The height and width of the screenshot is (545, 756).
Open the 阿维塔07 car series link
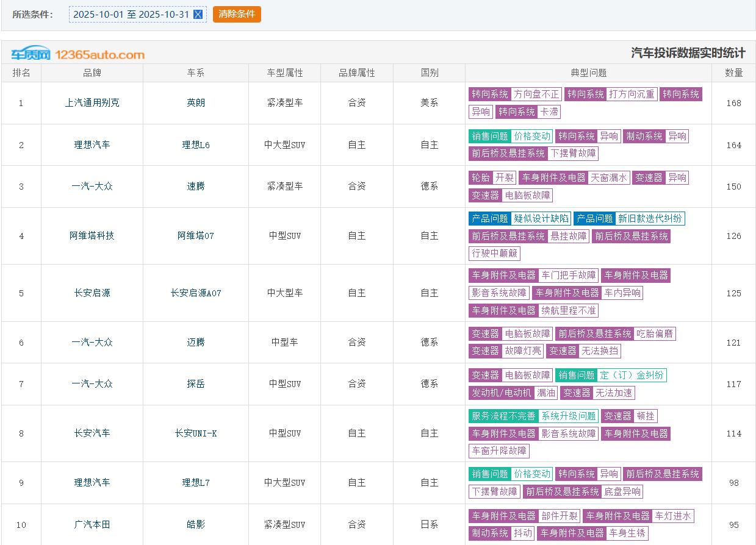click(x=196, y=236)
